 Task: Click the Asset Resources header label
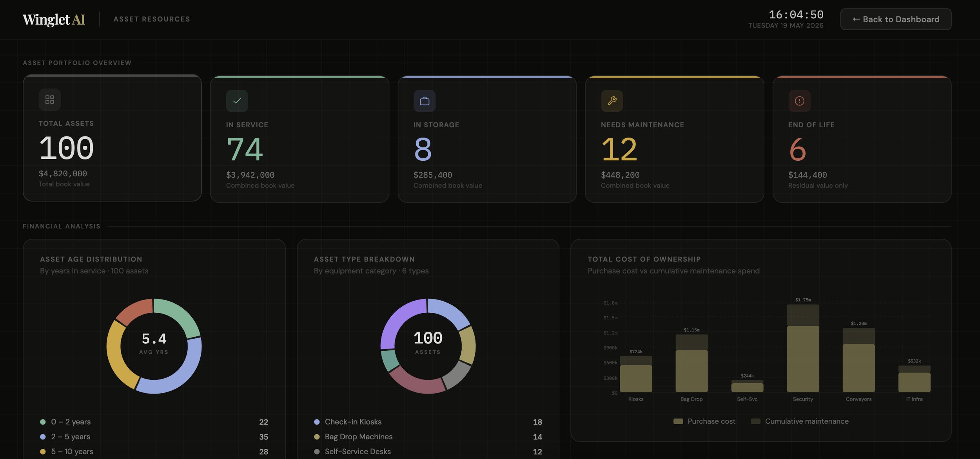coord(152,19)
